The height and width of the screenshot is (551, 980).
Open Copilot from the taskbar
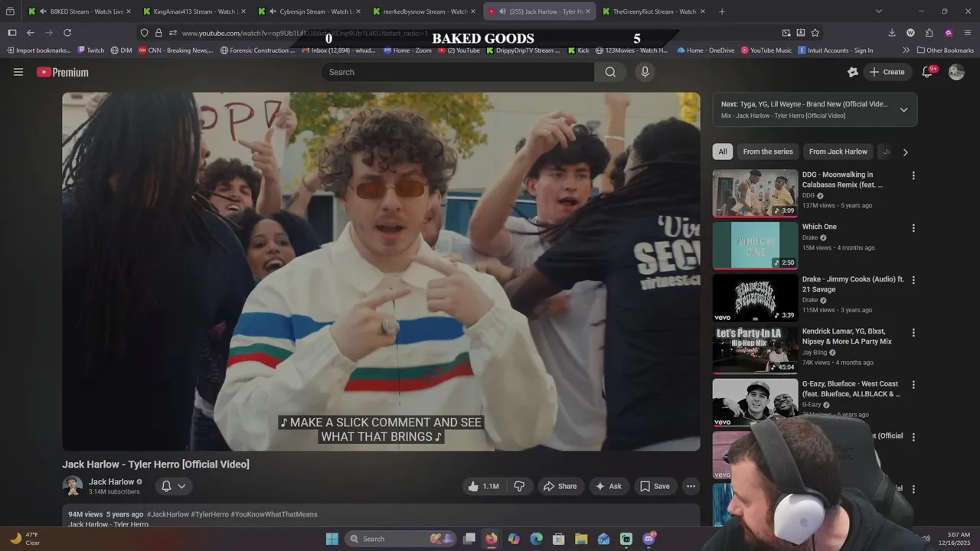[514, 539]
